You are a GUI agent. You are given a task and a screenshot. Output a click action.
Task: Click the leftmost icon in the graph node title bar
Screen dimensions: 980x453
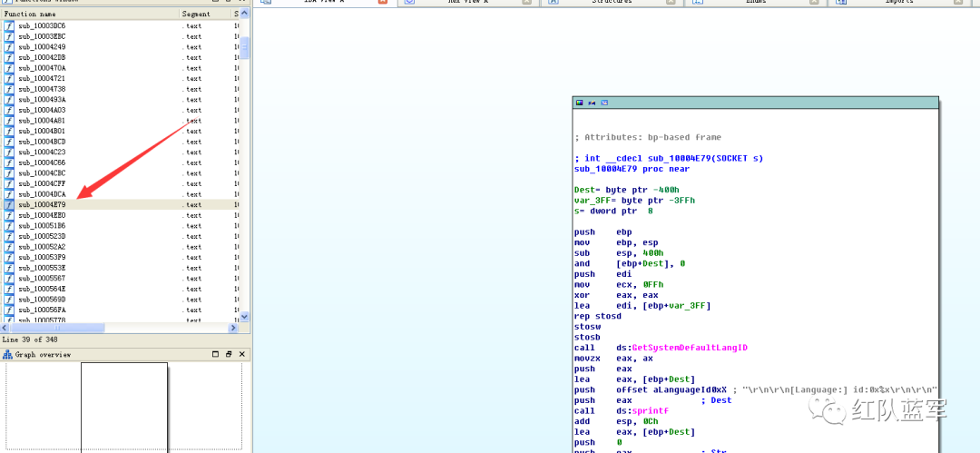click(579, 103)
